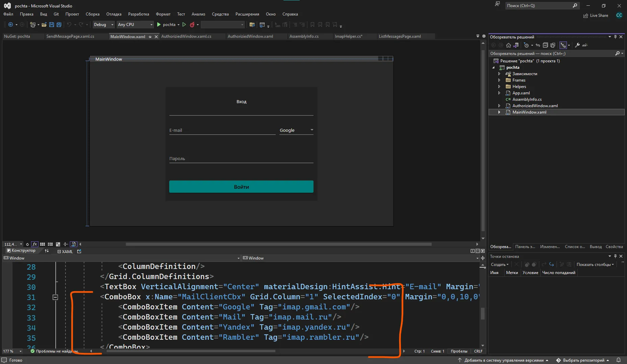This screenshot has height=364, width=627.
Task: Toggle the platform-only controls button
Action: click(x=74, y=244)
